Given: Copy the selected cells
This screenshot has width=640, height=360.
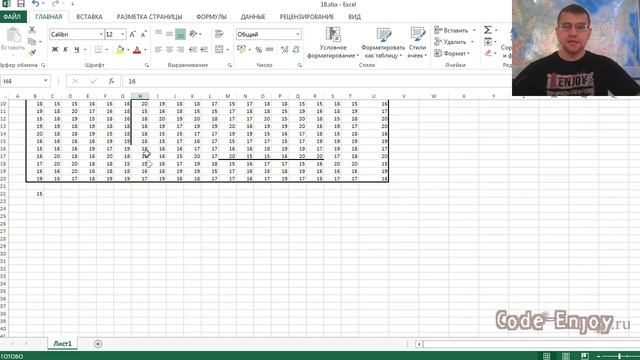Looking at the screenshot, I should (x=32, y=41).
